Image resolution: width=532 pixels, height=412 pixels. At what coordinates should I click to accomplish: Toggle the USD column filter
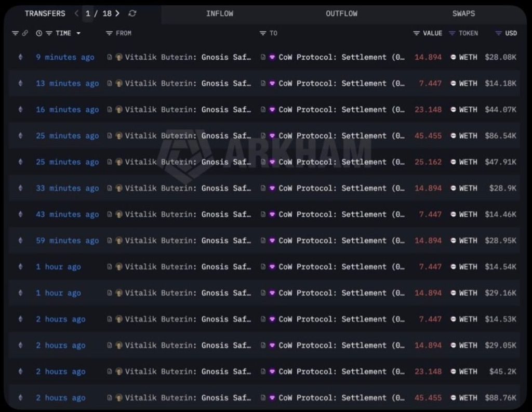pos(499,33)
